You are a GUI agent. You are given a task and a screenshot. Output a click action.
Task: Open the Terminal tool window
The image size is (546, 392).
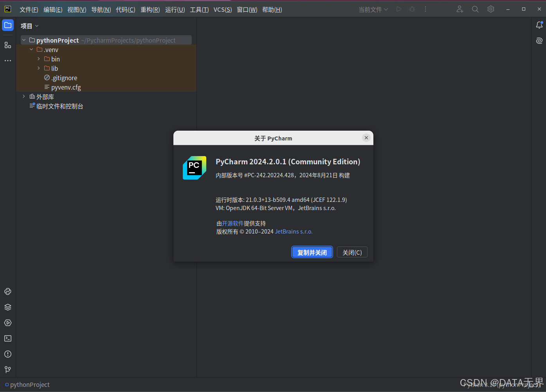pyautogui.click(x=8, y=338)
